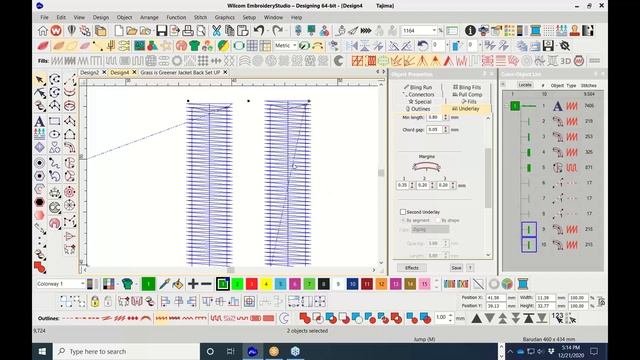Open the Stitch menu
This screenshot has height=360, width=640.
[200, 17]
